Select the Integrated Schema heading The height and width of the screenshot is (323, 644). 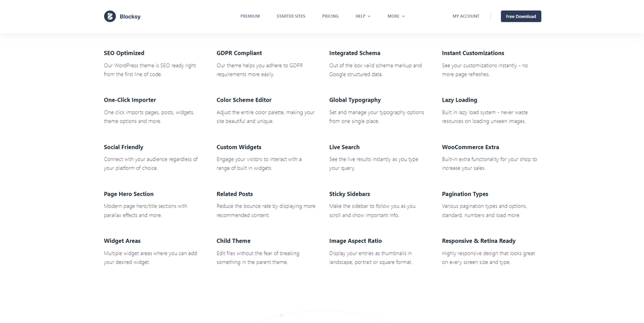(355, 53)
